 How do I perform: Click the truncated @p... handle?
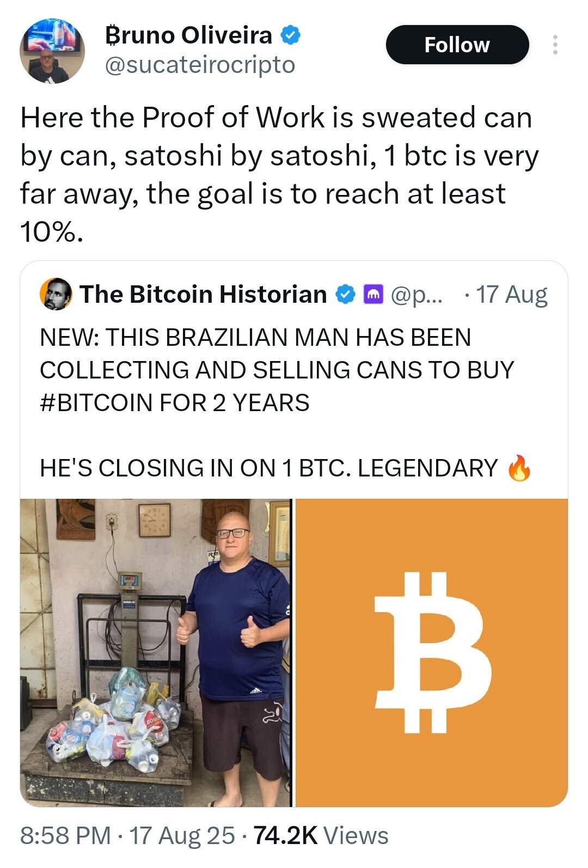[x=416, y=295]
